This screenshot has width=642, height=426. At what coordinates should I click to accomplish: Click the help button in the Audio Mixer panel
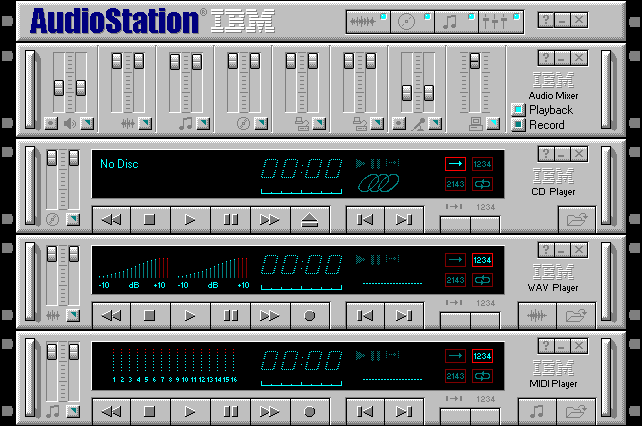point(545,59)
